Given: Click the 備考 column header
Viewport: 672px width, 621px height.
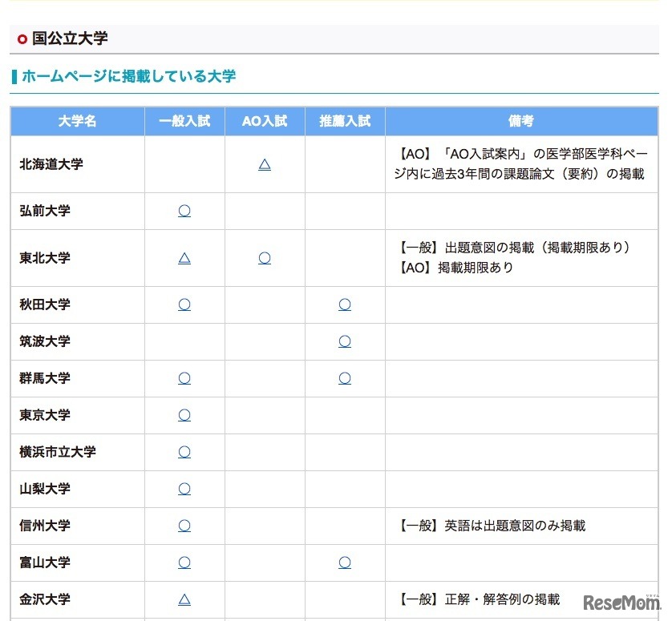Looking at the screenshot, I should [x=521, y=121].
